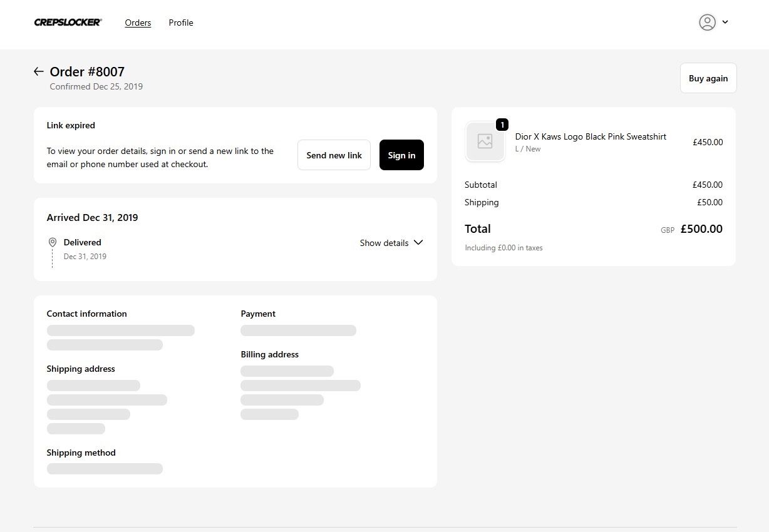The image size is (769, 532).
Task: Select Dior X Kaws Logo Black Pink Sweatshirt title
Action: point(591,136)
